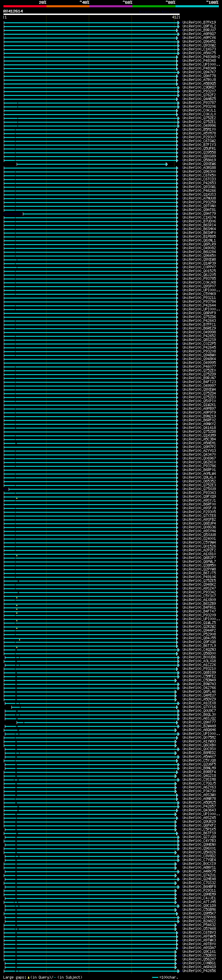Click the UniRef100_P46077 label
222x980 pixels.
[x=199, y=367]
